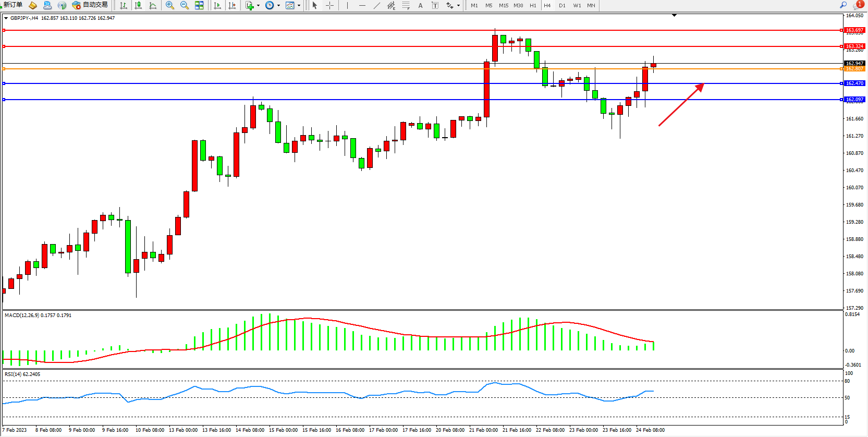Open the search magnifier in top right
The image size is (868, 437).
(843, 5)
